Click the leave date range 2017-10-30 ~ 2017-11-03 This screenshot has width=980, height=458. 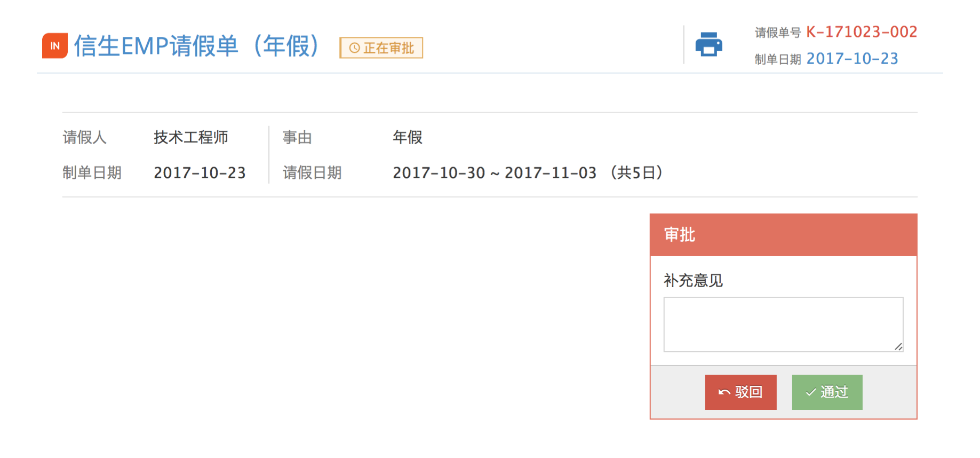coord(495,173)
